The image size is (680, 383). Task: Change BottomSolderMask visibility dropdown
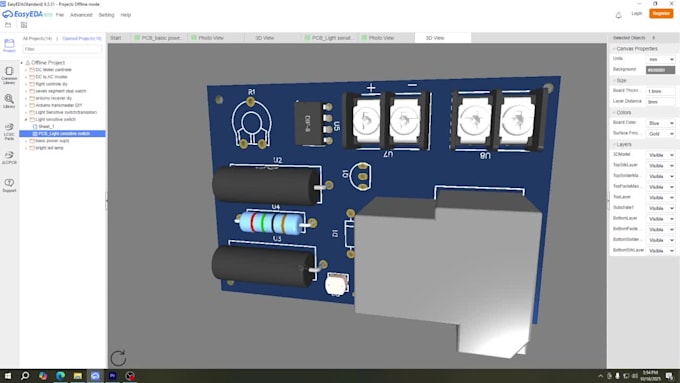[x=660, y=240]
